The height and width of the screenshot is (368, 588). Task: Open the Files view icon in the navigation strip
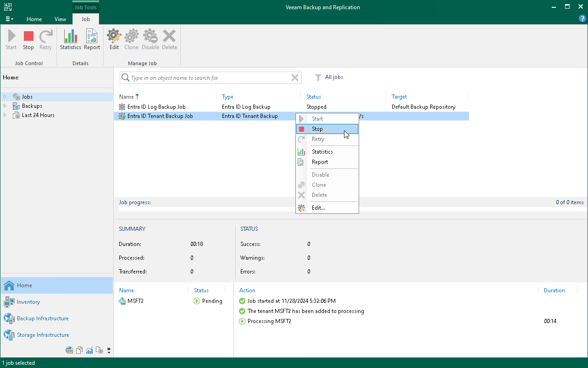point(79,350)
